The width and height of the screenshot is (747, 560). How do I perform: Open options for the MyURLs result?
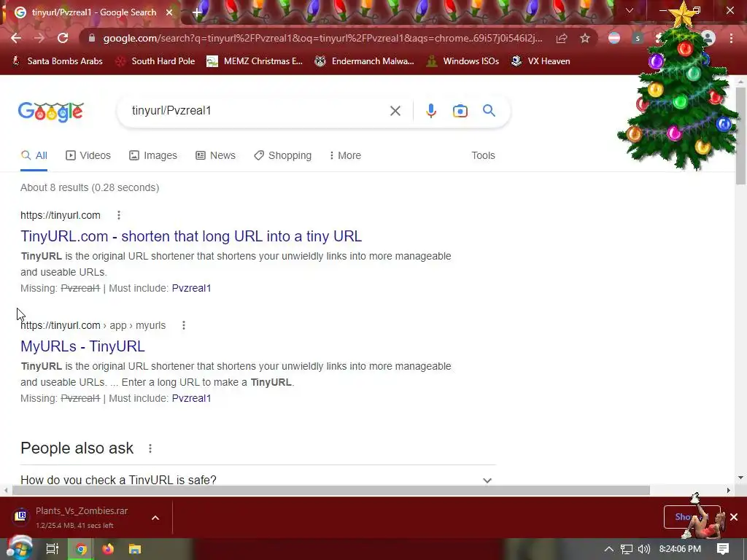point(183,325)
